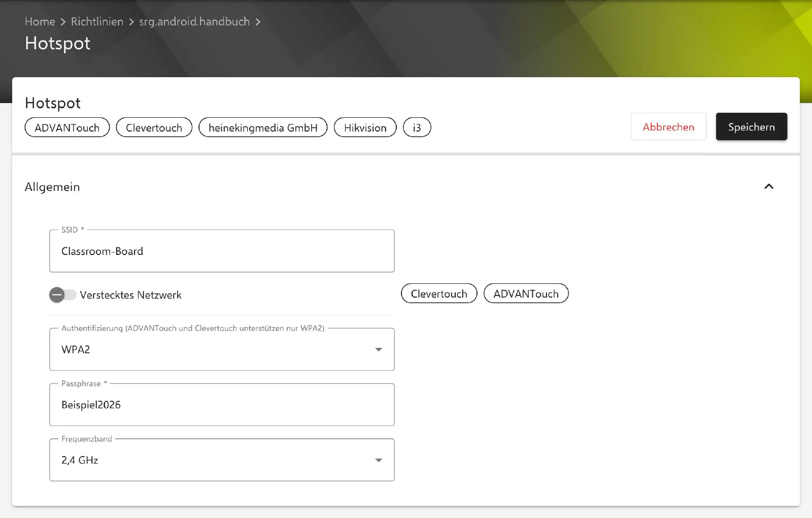Screen dimensions: 812x518
Task: Click the Clevertouch chip beside Verstecktes Netzwerk
Action: (x=439, y=294)
